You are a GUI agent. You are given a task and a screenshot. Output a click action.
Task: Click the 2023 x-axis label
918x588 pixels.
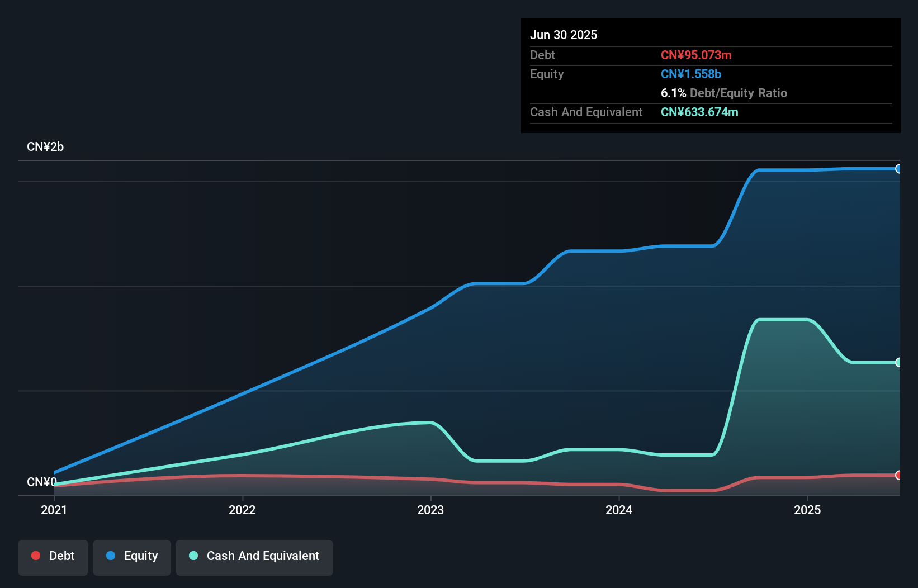point(430,510)
